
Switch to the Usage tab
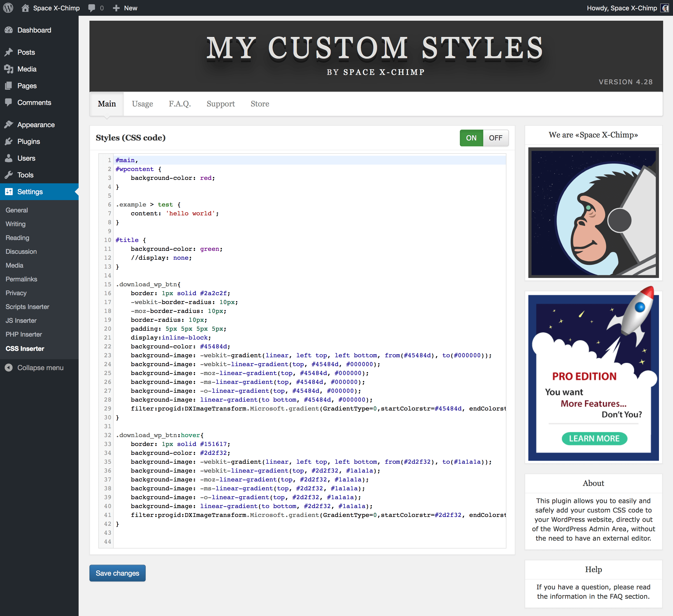tap(142, 104)
